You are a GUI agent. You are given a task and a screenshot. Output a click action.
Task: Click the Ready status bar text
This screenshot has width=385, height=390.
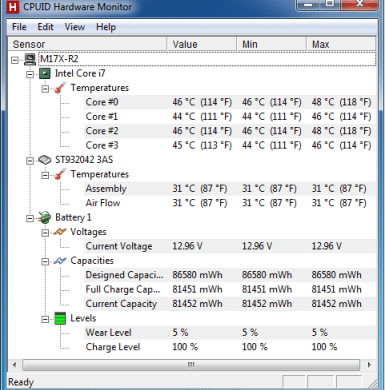[x=21, y=382]
